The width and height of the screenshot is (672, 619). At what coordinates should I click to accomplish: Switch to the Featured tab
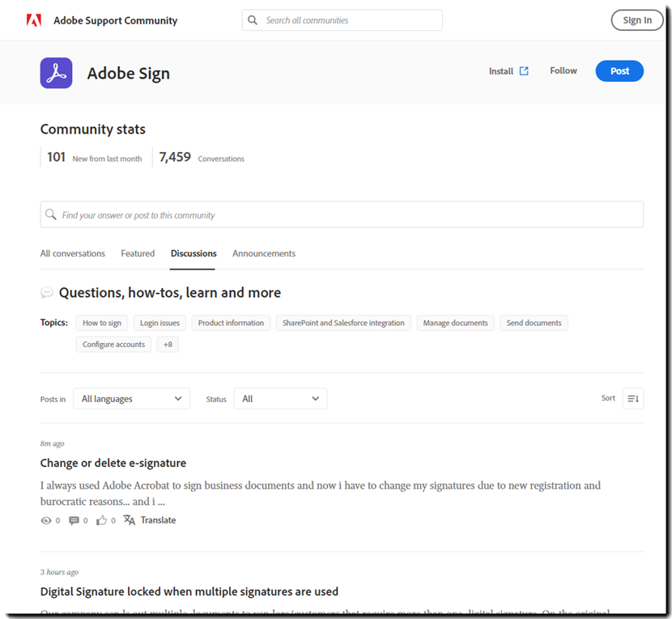pos(138,253)
